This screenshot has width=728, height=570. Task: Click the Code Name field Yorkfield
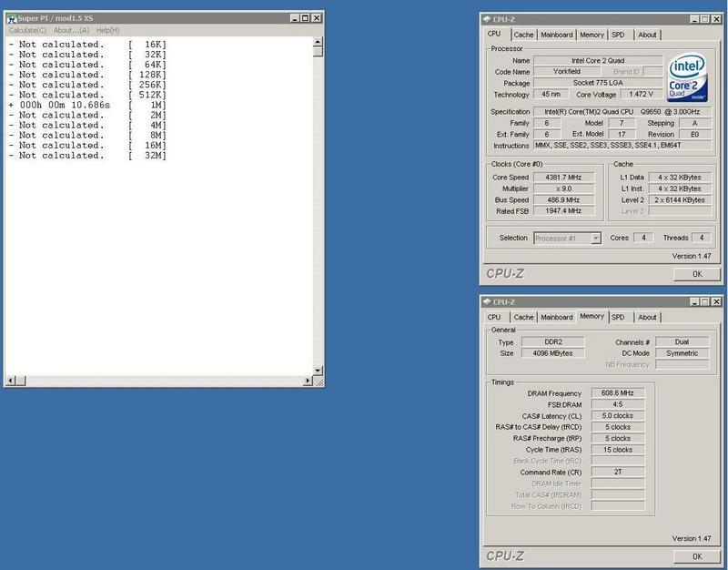click(566, 72)
